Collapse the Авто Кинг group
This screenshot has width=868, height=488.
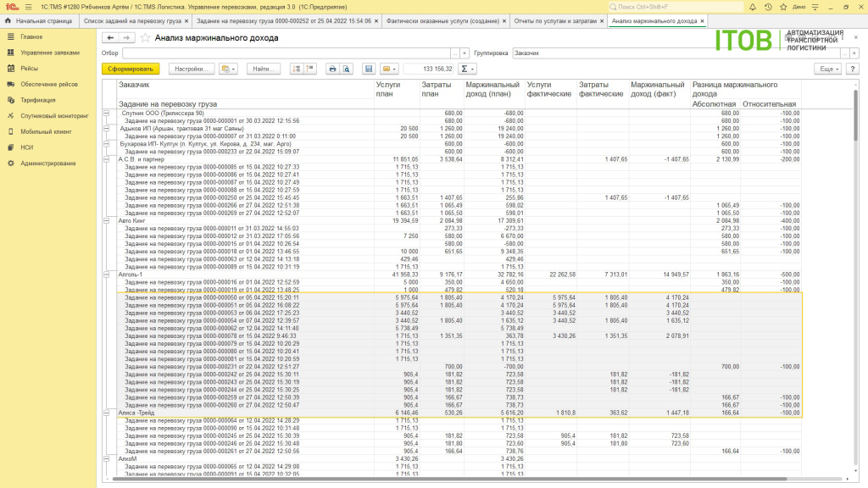click(x=107, y=220)
